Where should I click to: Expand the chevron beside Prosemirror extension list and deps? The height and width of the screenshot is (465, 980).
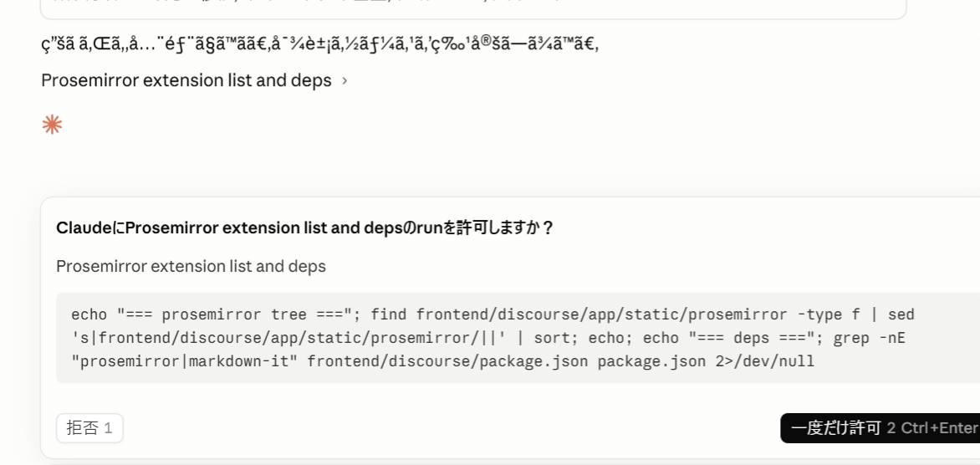coord(345,81)
